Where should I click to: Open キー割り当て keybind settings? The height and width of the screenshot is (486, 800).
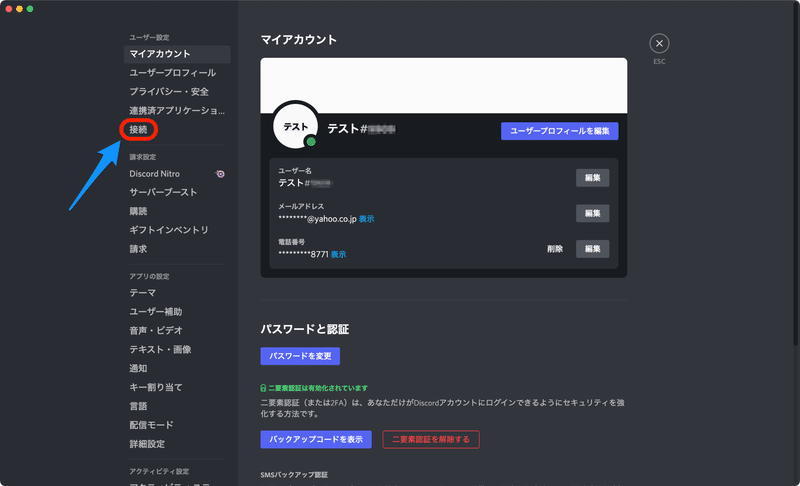coord(177,387)
